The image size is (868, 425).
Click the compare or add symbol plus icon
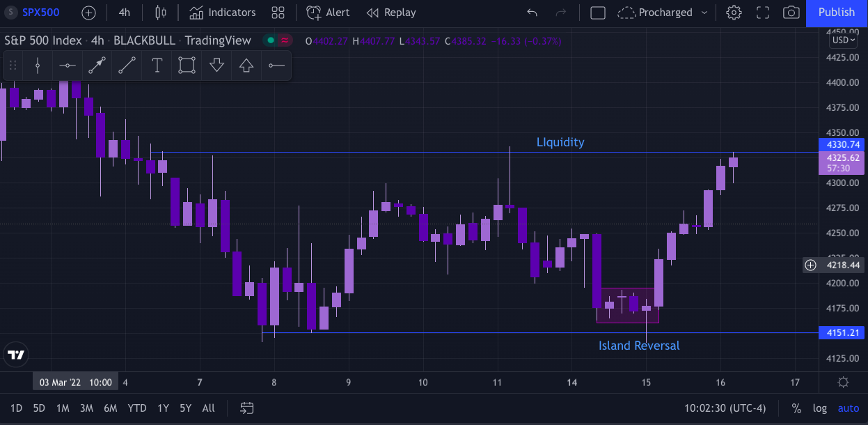(88, 13)
